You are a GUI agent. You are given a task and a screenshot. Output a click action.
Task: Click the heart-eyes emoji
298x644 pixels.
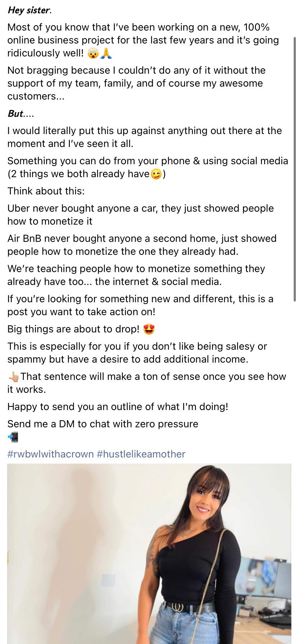point(149,329)
